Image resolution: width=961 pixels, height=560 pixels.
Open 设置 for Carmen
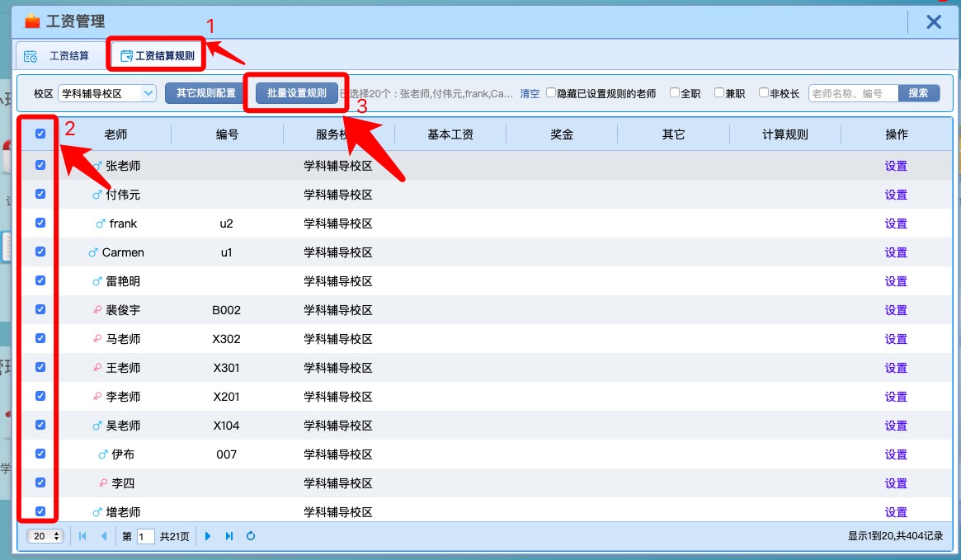pos(896,252)
